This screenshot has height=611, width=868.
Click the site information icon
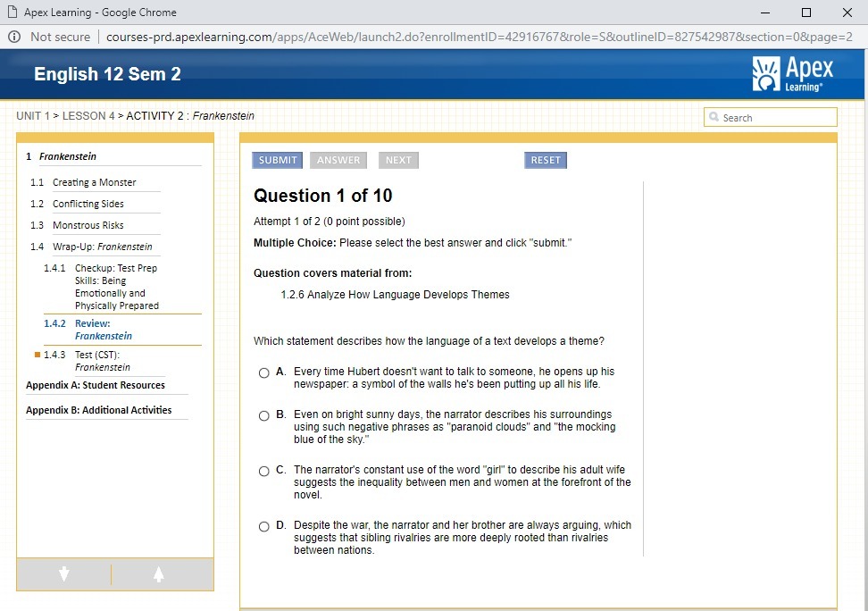tap(14, 37)
